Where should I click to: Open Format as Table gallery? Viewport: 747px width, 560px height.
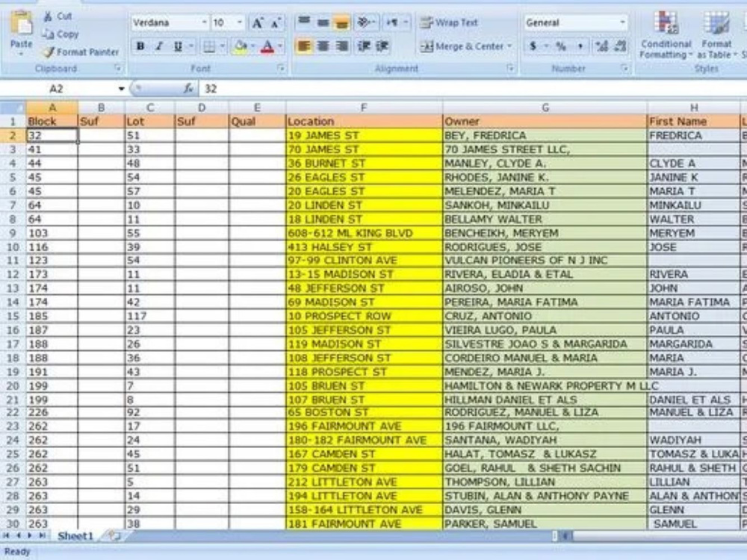pos(716,34)
